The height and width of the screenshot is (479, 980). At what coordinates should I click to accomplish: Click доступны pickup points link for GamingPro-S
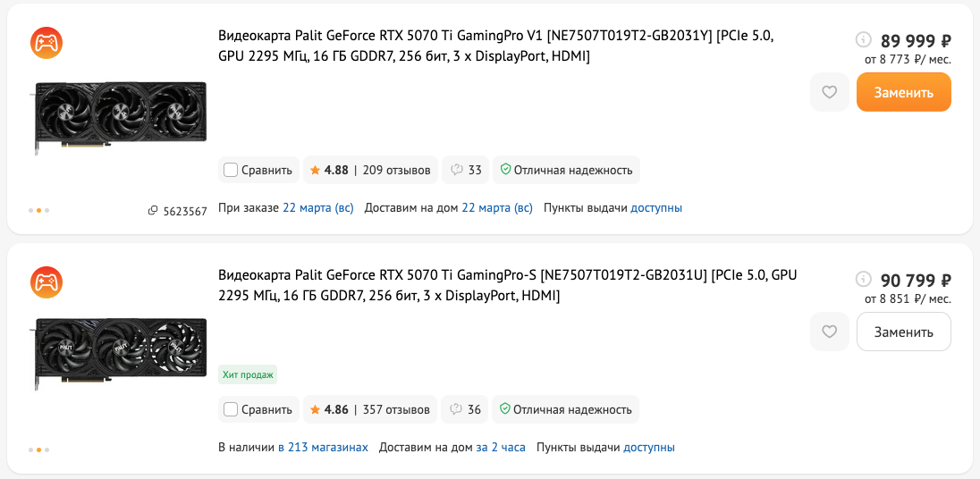(649, 447)
